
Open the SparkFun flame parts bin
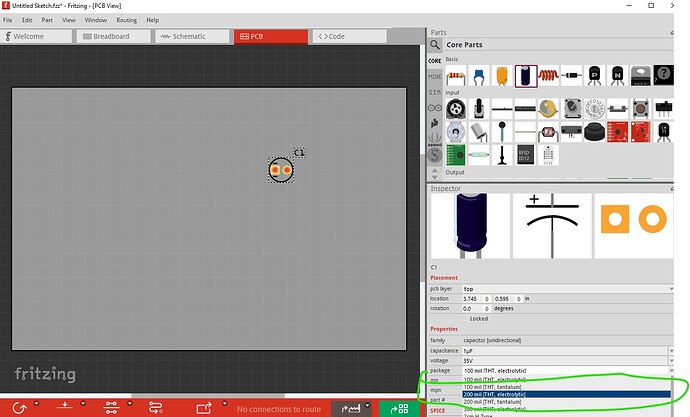[435, 124]
